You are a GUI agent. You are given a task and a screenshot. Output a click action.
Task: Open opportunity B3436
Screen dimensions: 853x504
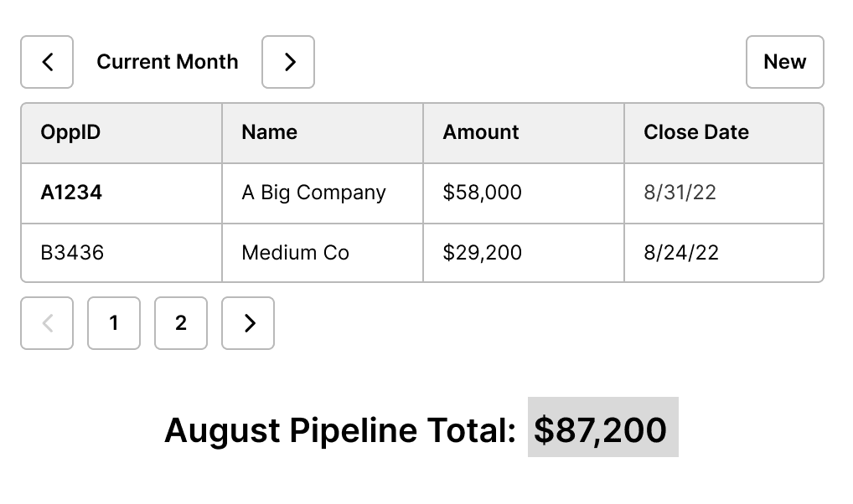click(x=72, y=253)
